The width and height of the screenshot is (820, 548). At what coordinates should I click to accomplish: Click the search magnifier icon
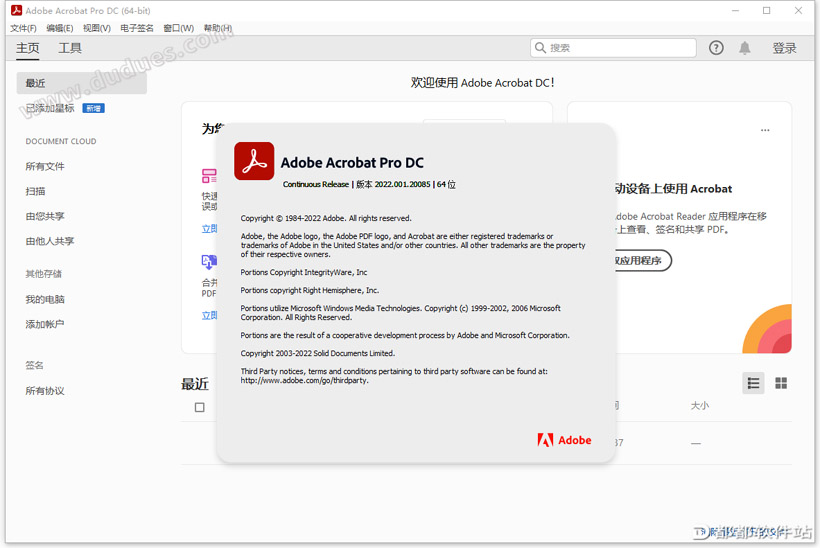540,48
